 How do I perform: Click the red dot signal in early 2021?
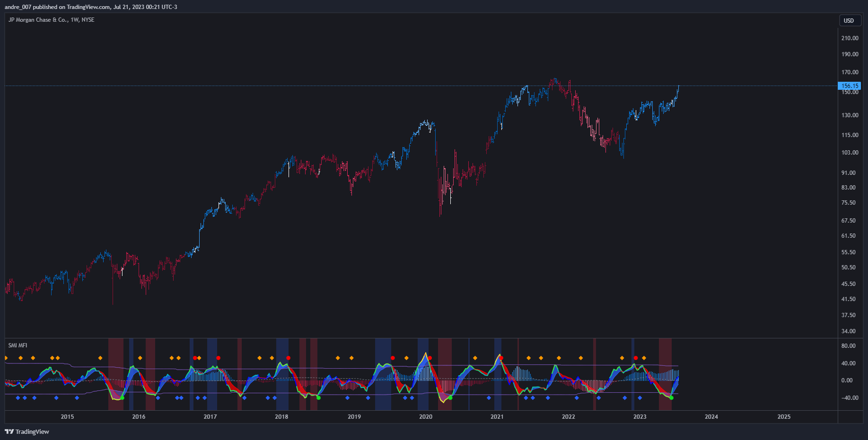click(501, 358)
